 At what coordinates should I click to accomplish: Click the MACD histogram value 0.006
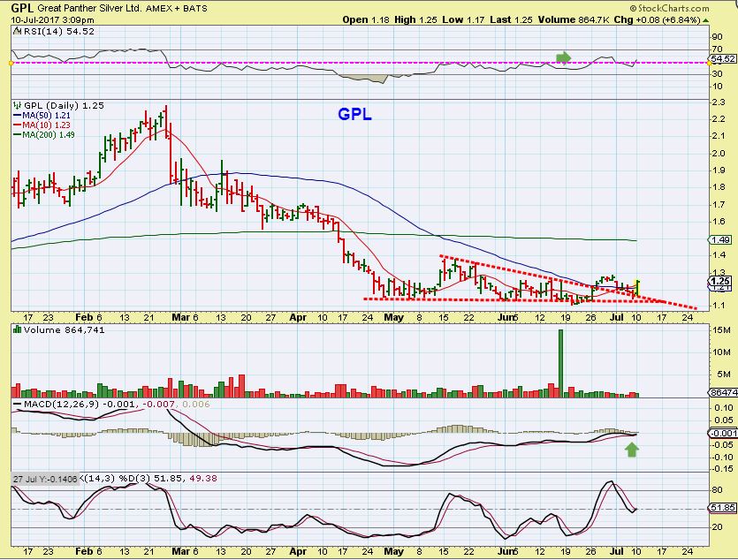196,404
